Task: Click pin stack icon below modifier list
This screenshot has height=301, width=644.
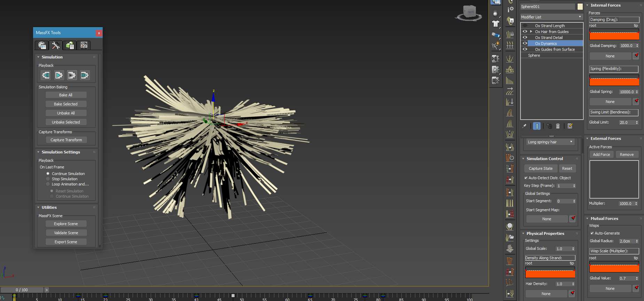Action: point(524,126)
